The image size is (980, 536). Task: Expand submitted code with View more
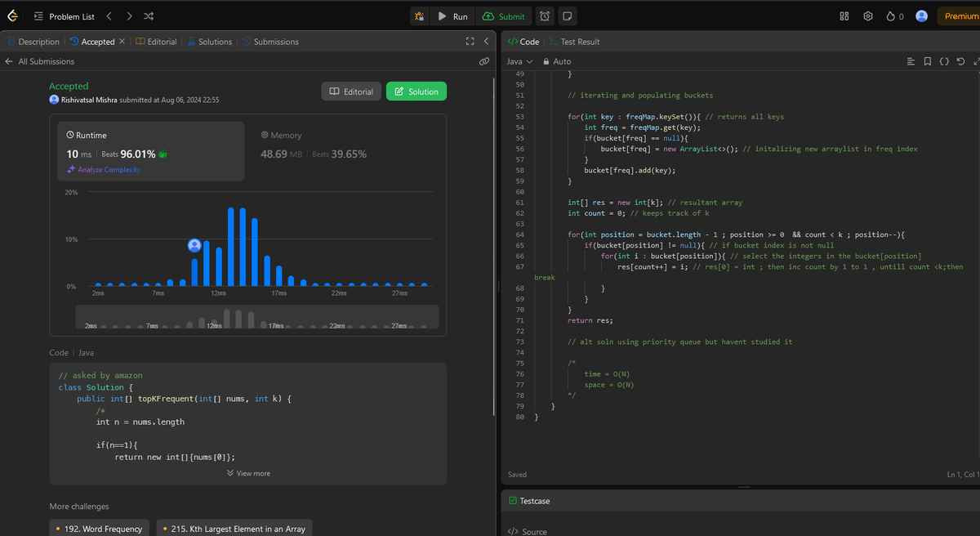click(x=248, y=473)
